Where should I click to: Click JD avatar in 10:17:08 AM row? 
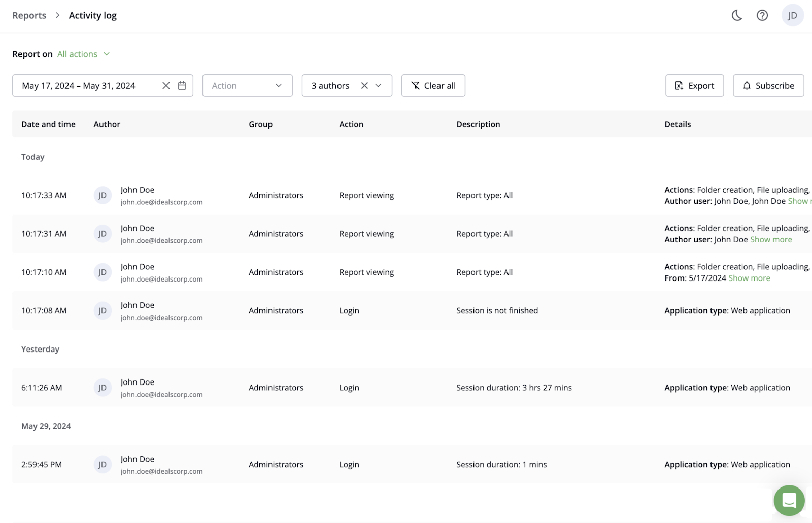(x=103, y=310)
